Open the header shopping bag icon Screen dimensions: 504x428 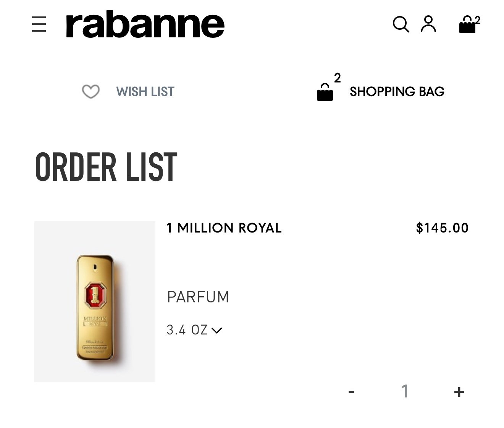click(x=467, y=25)
